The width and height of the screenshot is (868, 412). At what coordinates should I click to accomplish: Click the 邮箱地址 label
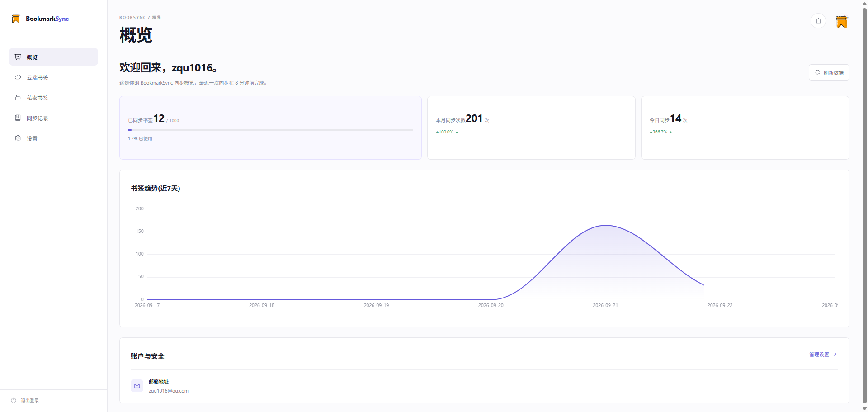159,382
